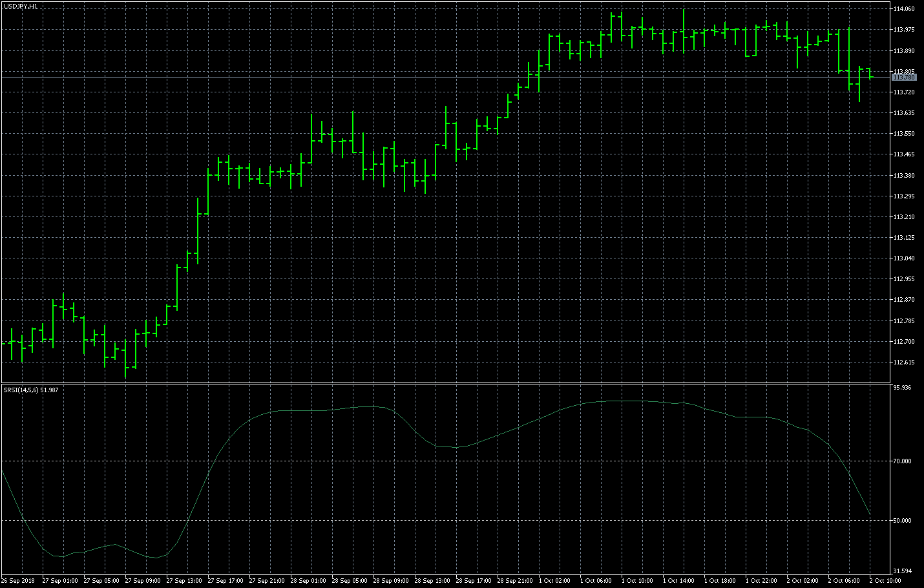Click the 28 Sep 09:00 time label
This screenshot has height=588, width=924.
tap(391, 581)
